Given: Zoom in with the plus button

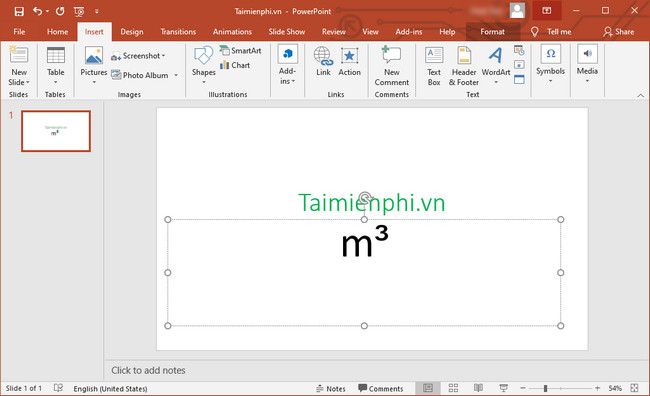Looking at the screenshot, I should (597, 388).
